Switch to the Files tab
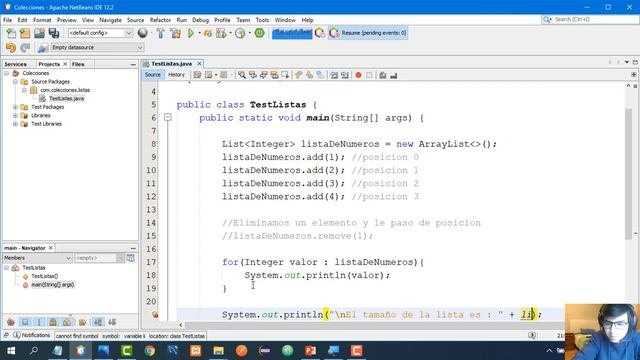 coord(78,64)
